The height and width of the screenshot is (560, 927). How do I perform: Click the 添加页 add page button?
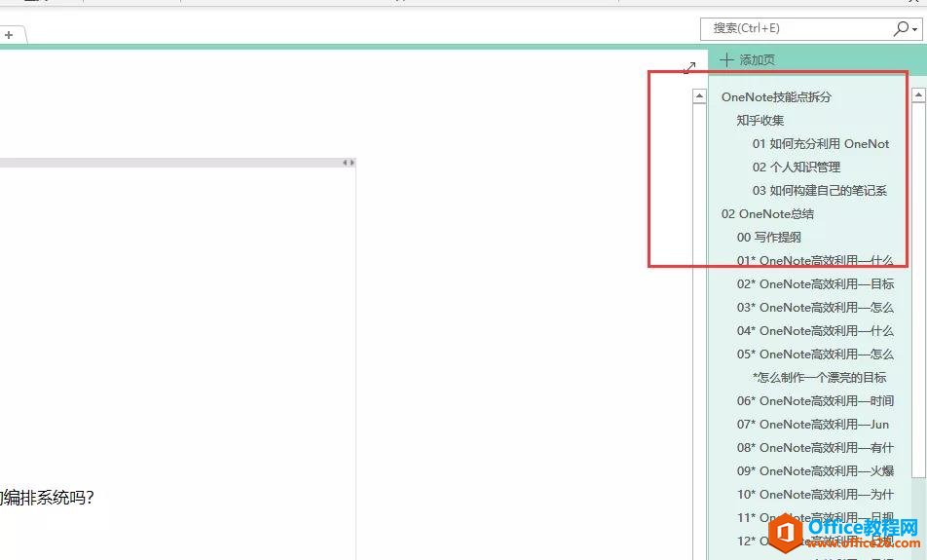(x=748, y=59)
